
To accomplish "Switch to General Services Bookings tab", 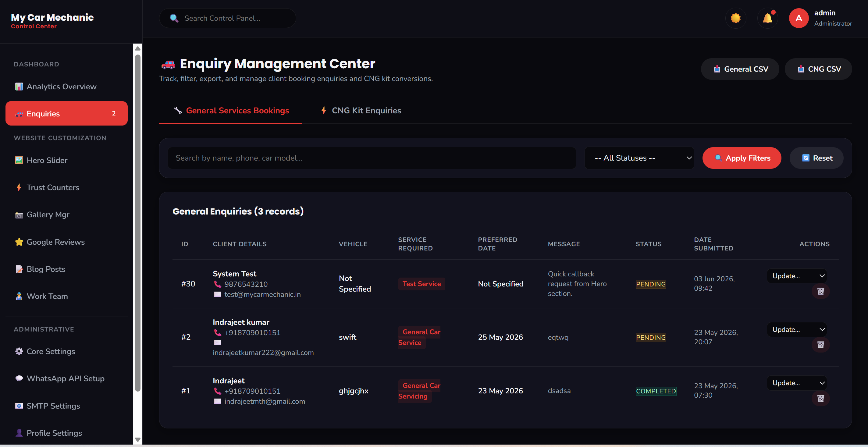I will click(230, 111).
